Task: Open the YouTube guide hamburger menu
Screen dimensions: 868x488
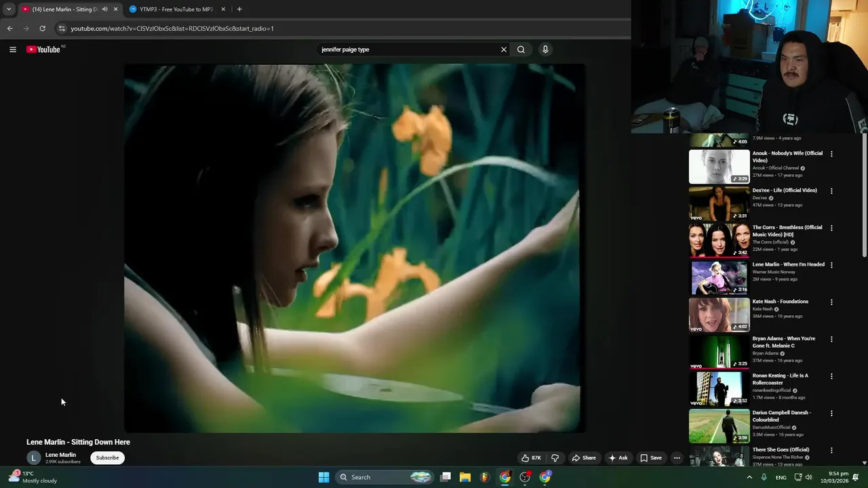Action: (x=13, y=49)
